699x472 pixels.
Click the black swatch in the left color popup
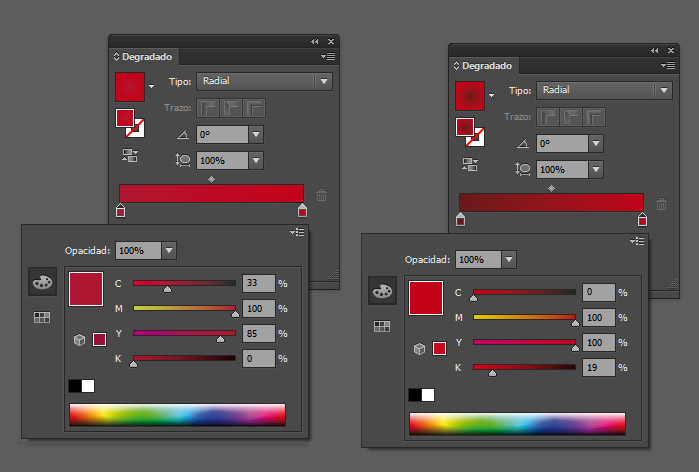click(75, 386)
